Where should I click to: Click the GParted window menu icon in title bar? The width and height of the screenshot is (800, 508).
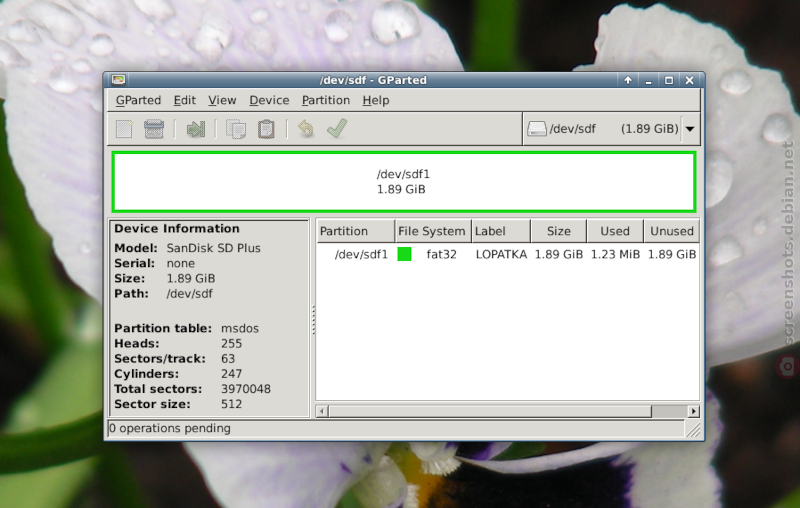[118, 80]
